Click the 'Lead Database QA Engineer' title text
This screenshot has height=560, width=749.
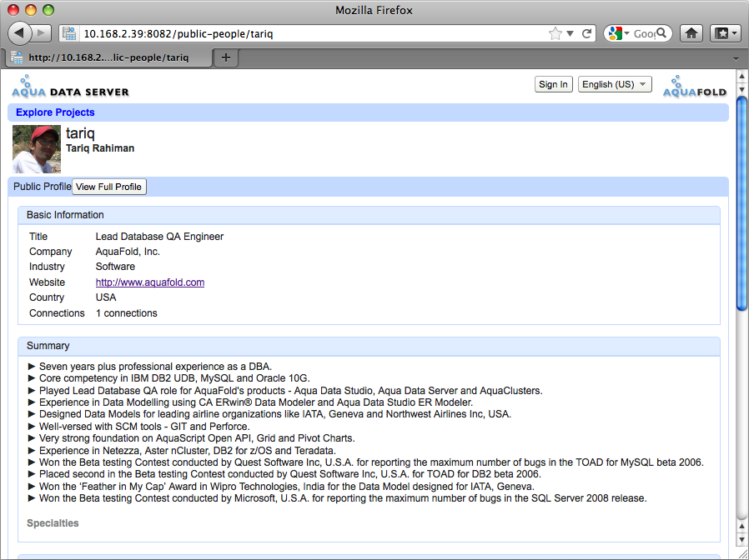[159, 237]
